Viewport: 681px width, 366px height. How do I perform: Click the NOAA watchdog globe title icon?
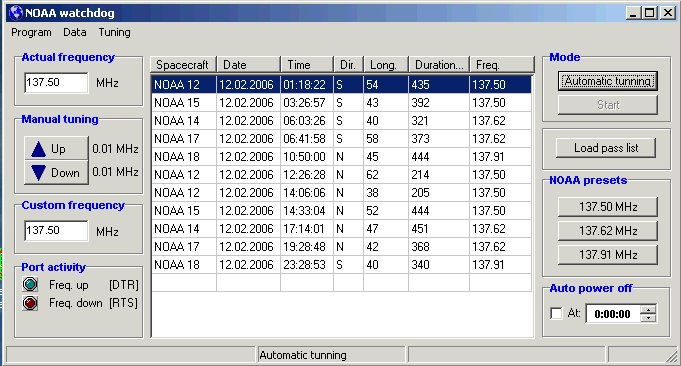click(16, 13)
